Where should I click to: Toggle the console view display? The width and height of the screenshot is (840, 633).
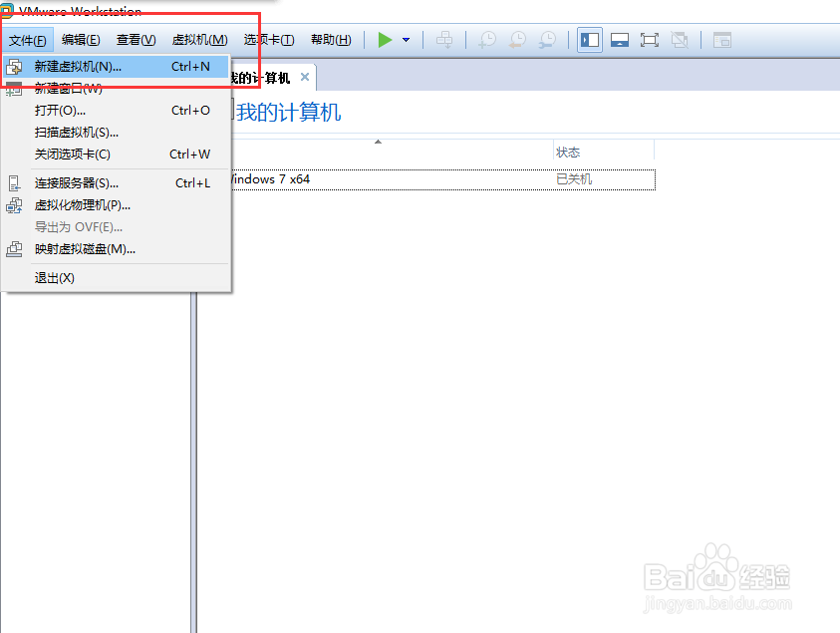point(620,40)
